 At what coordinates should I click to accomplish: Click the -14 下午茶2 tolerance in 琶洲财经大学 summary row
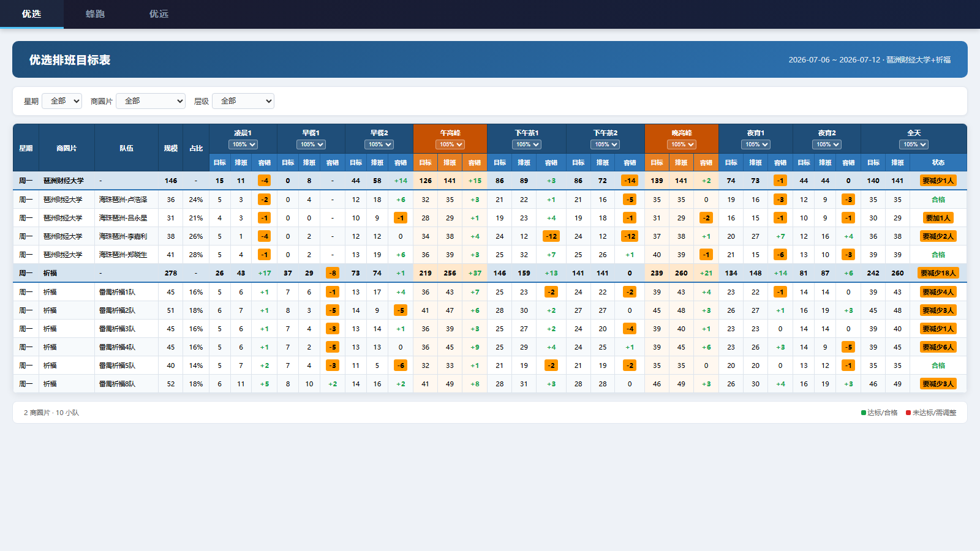tap(630, 181)
